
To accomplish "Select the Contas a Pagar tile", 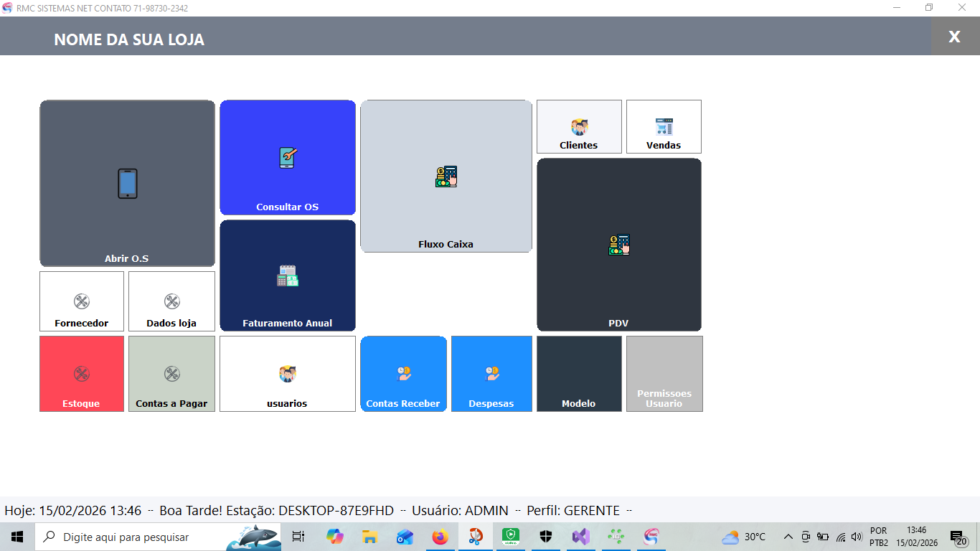I will [171, 374].
